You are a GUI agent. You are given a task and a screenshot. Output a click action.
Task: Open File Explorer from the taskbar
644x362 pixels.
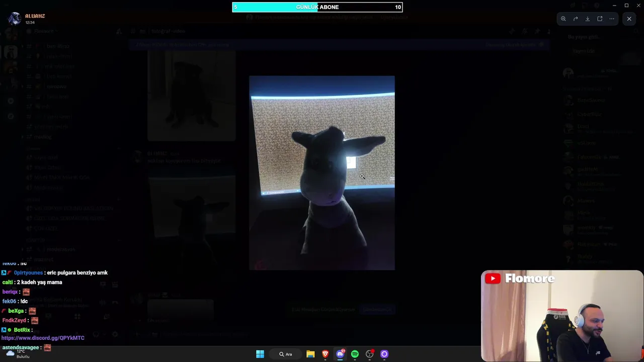coord(310,354)
